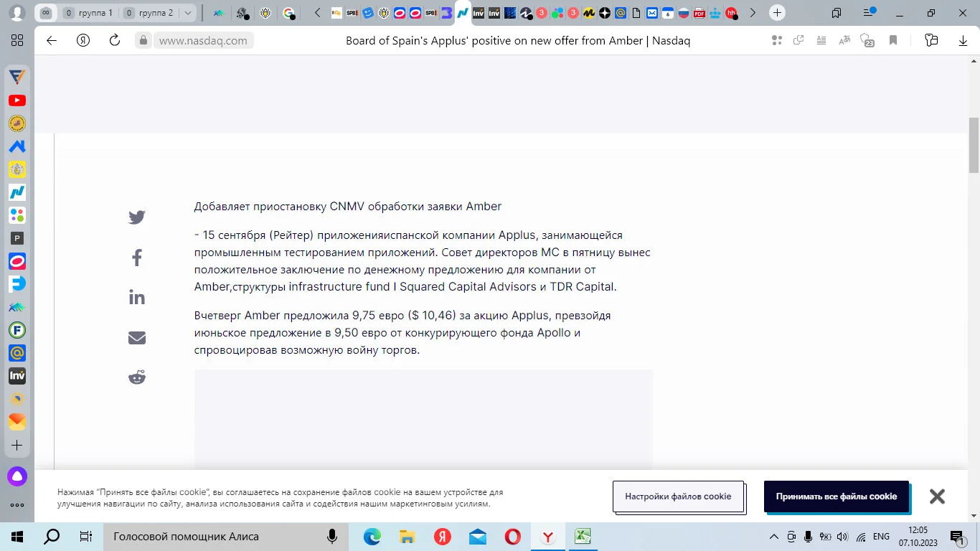980x551 pixels.
Task: Activate the Alice microphone on taskbar
Action: [332, 537]
